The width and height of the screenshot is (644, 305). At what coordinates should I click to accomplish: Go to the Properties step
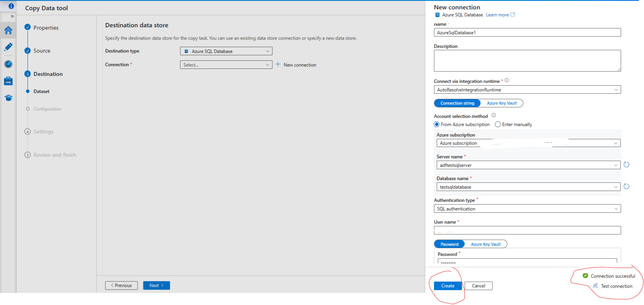46,28
